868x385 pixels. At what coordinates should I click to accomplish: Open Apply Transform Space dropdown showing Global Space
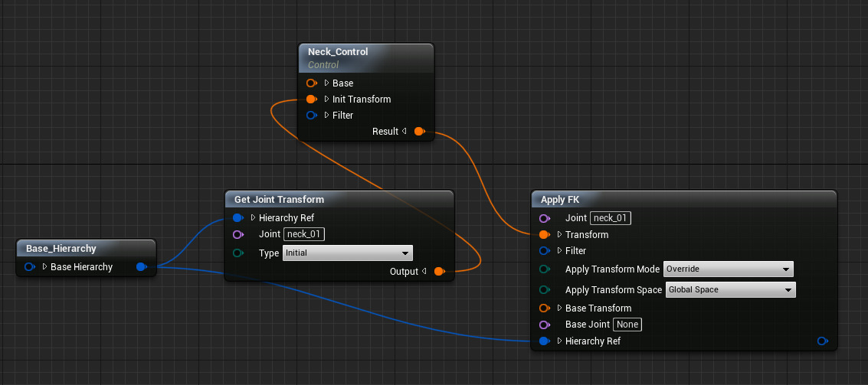pyautogui.click(x=731, y=289)
